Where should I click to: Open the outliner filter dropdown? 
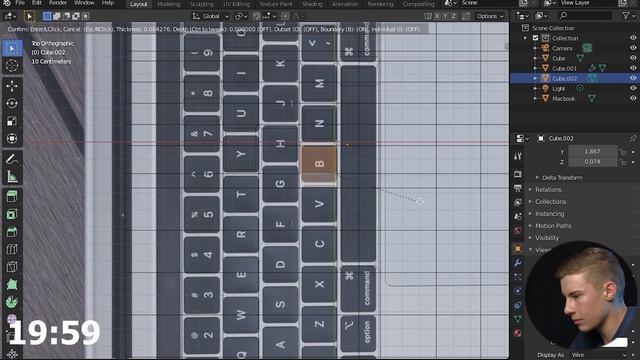(x=628, y=16)
